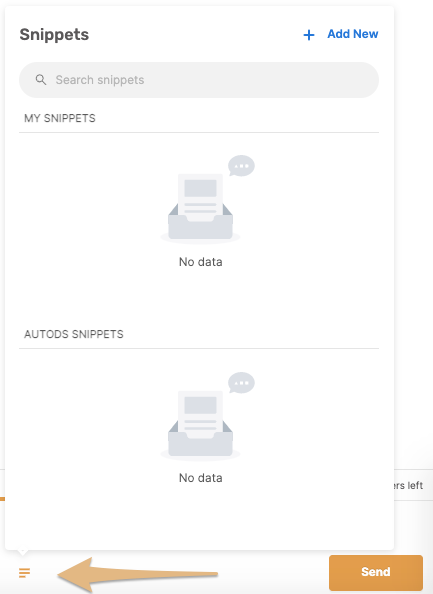Viewport: 433px width, 594px height.
Task: Click the No data label under AutoDS Snippets
Action: (200, 478)
